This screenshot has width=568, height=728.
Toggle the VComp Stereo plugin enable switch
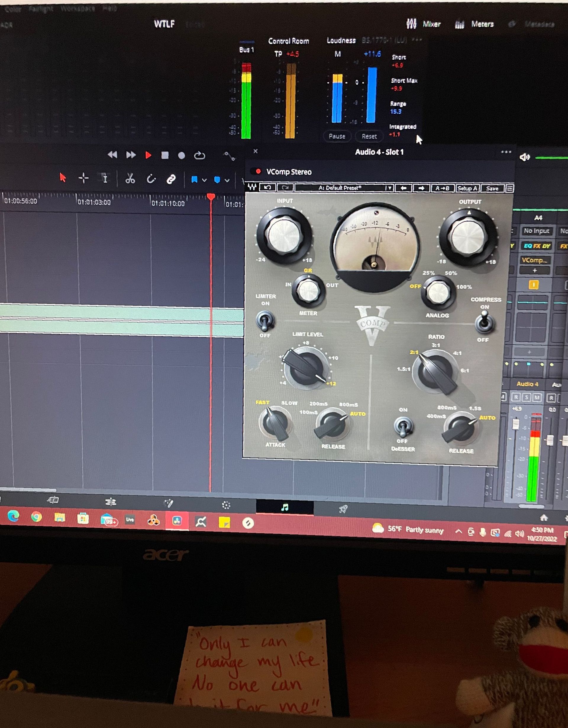click(x=256, y=171)
